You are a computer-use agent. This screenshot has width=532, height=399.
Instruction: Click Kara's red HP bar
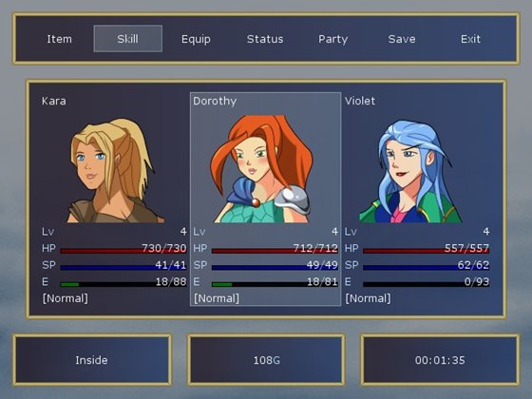coord(123,251)
